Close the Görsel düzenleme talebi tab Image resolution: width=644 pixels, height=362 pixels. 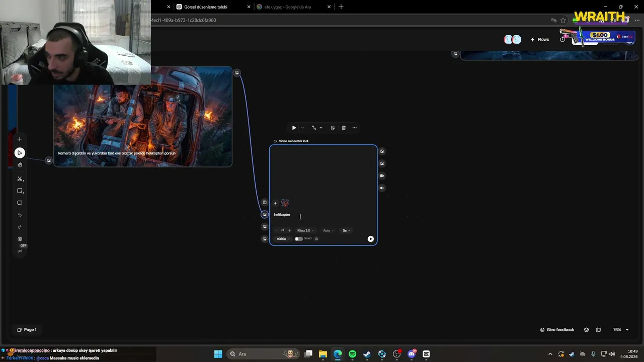tap(249, 7)
